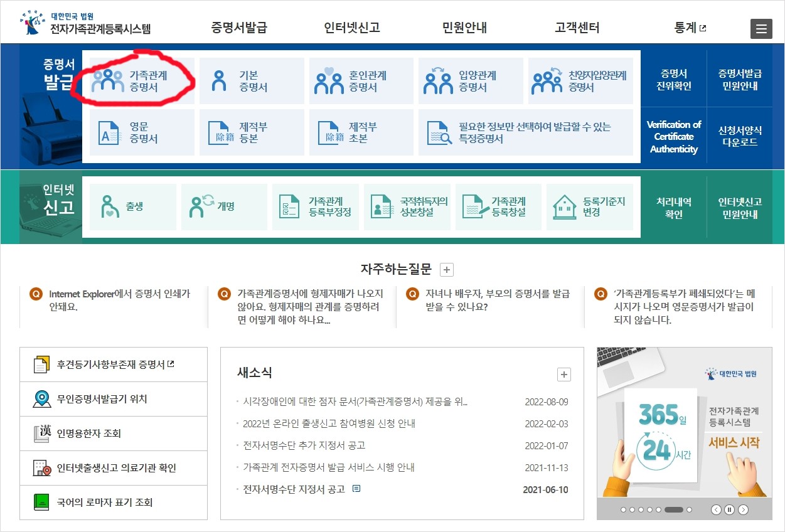This screenshot has height=532, width=785.
Task: Expand the 새소식 plus button
Action: click(x=564, y=375)
